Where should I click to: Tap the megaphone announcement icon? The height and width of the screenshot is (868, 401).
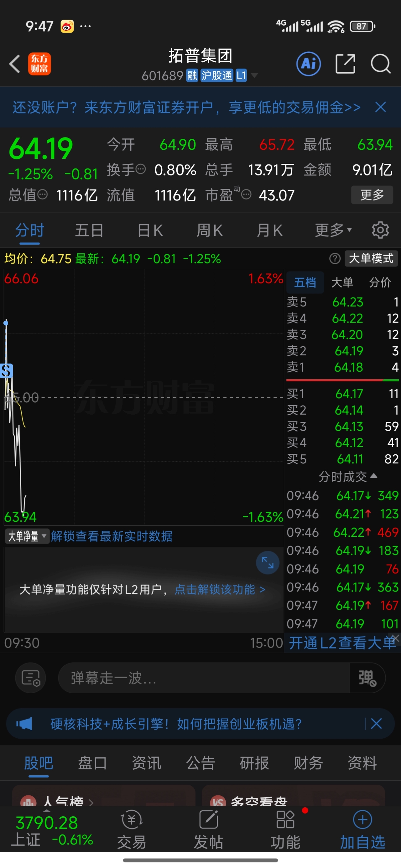24,723
